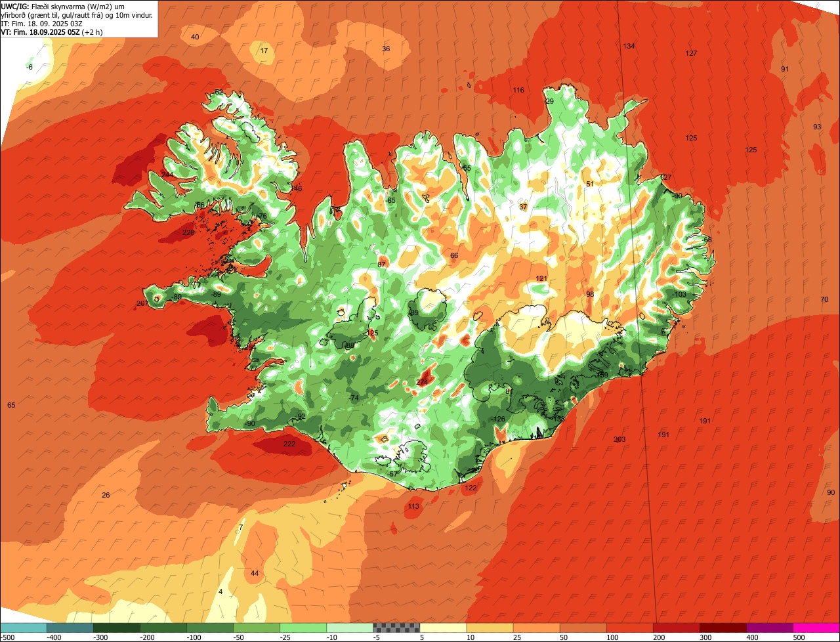Click the map value '98' in east-central Iceland
This screenshot has height=642, width=840.
pyautogui.click(x=590, y=295)
